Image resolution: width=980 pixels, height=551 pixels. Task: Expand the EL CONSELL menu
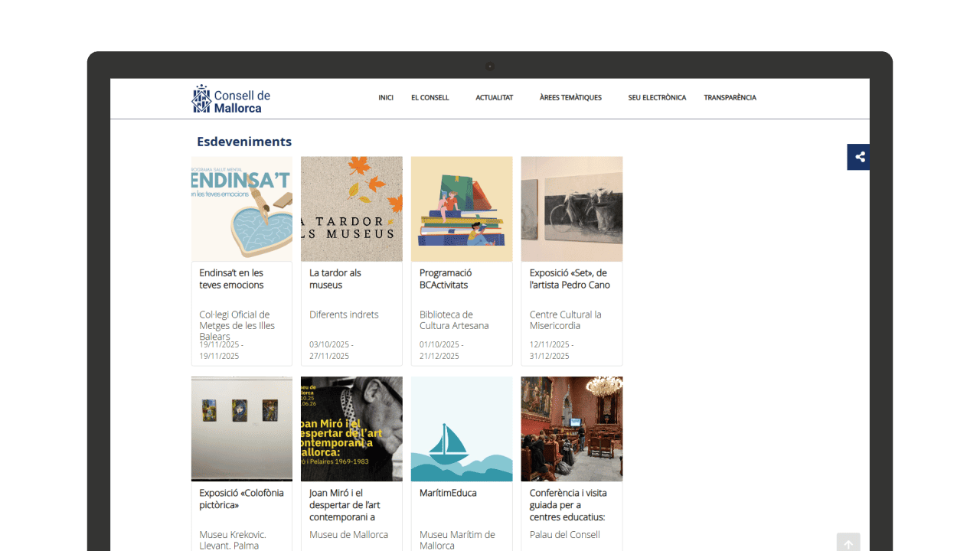click(x=430, y=98)
